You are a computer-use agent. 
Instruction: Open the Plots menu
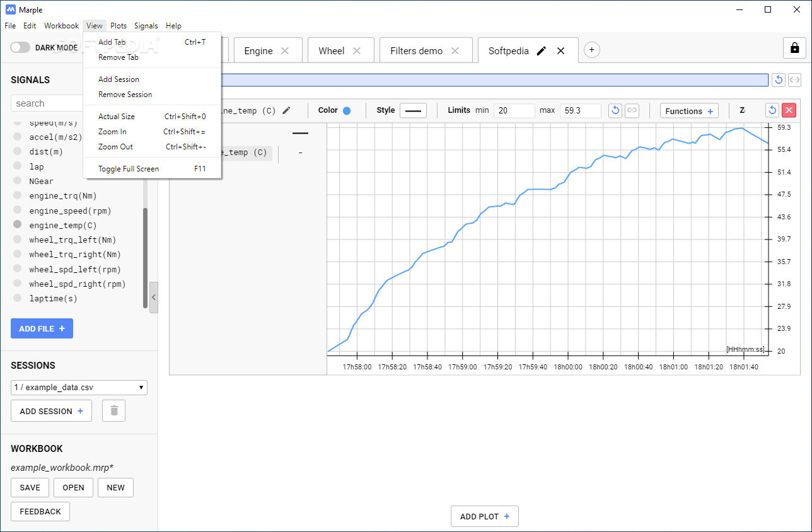[119, 26]
